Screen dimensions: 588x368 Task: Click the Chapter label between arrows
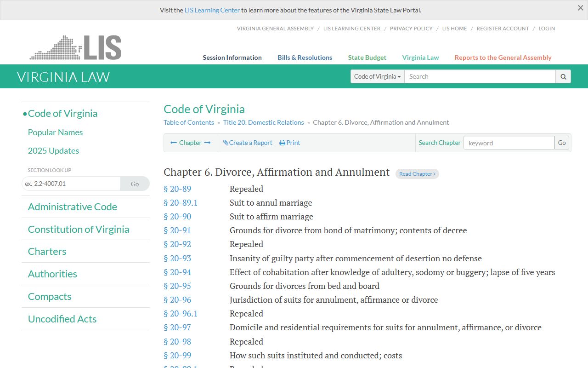pos(190,143)
